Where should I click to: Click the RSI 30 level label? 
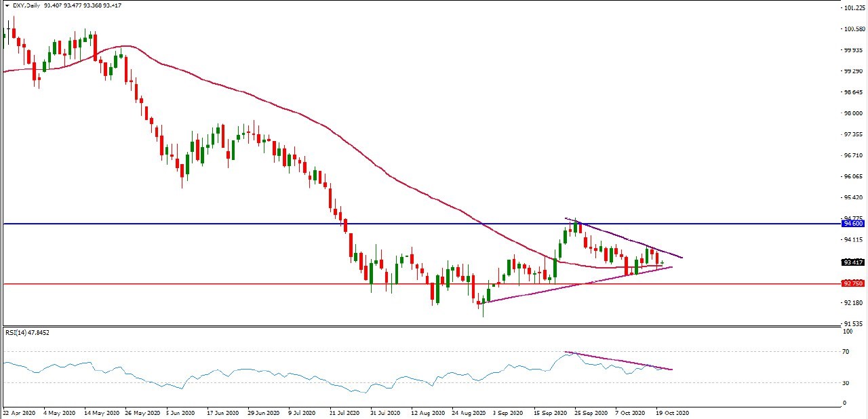(844, 383)
